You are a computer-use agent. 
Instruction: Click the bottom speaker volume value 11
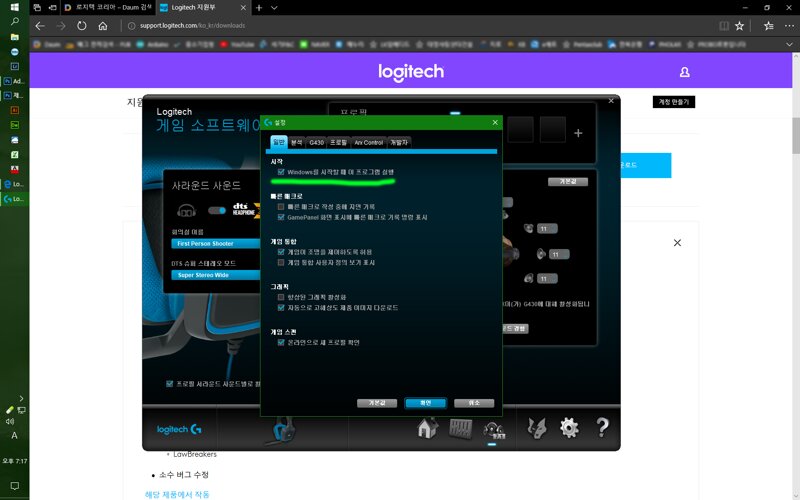click(547, 279)
